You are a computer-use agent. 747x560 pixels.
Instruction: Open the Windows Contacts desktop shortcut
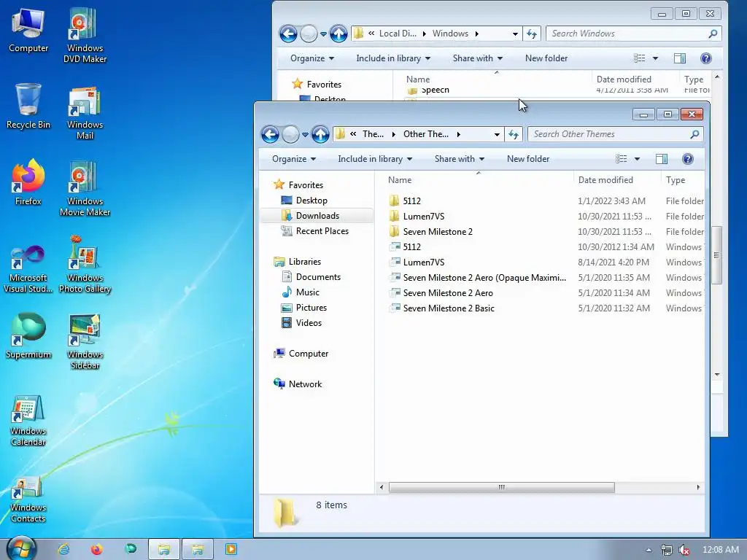28,500
